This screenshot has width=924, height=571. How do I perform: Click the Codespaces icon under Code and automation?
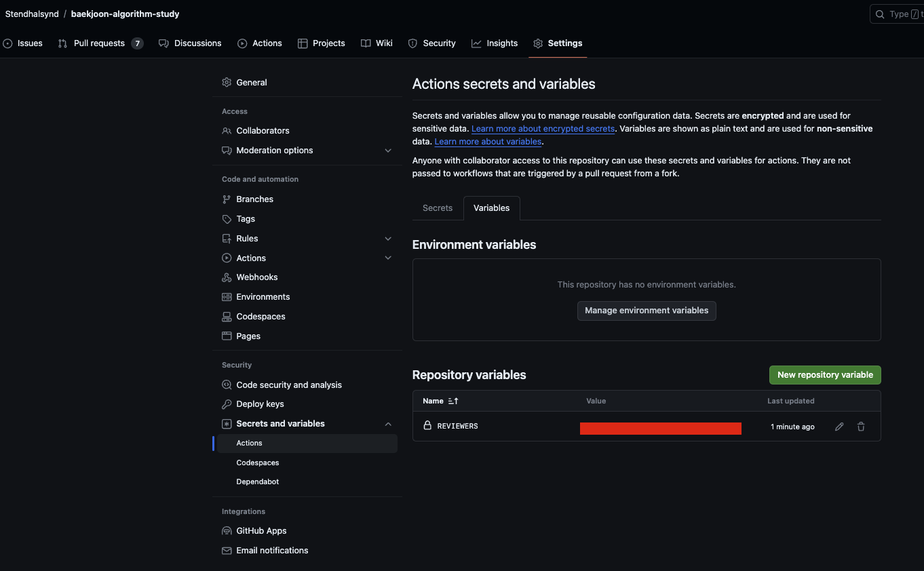[x=227, y=316]
